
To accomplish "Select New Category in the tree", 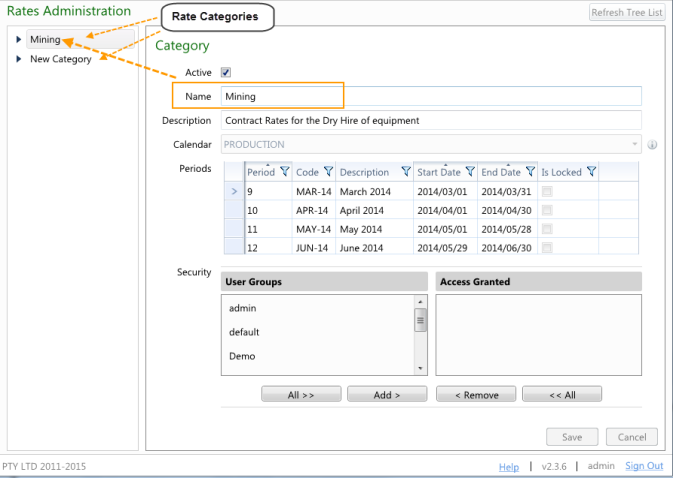I will [61, 59].
